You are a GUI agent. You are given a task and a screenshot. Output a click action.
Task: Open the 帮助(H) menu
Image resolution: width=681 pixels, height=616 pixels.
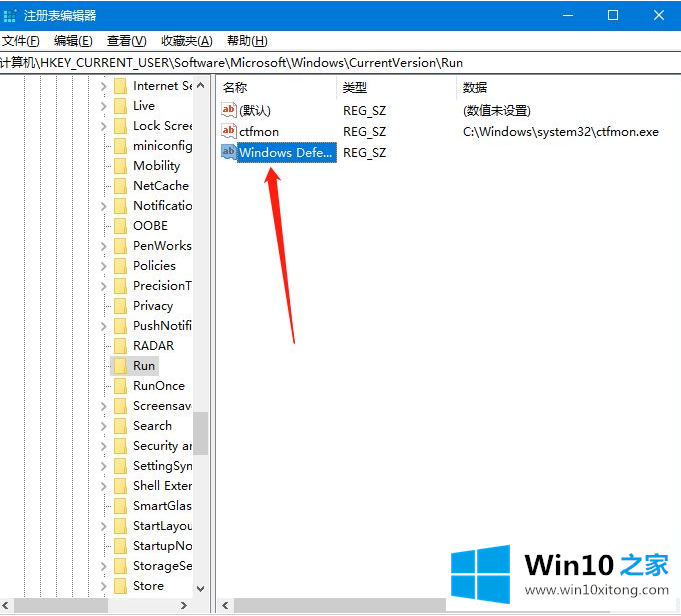click(x=247, y=41)
